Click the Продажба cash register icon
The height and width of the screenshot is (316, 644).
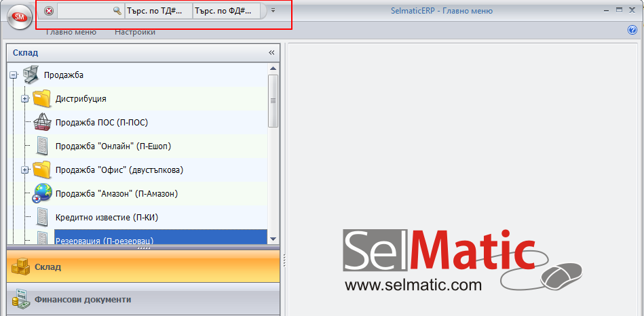click(x=30, y=75)
